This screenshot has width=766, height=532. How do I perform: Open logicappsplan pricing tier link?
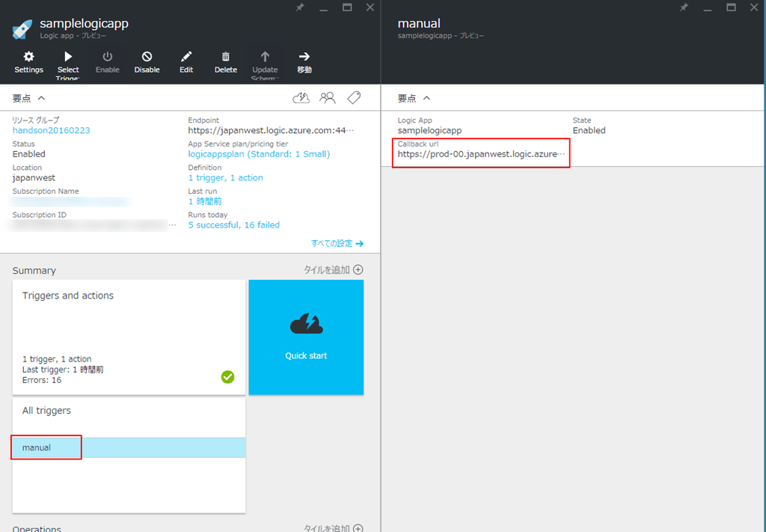point(259,154)
